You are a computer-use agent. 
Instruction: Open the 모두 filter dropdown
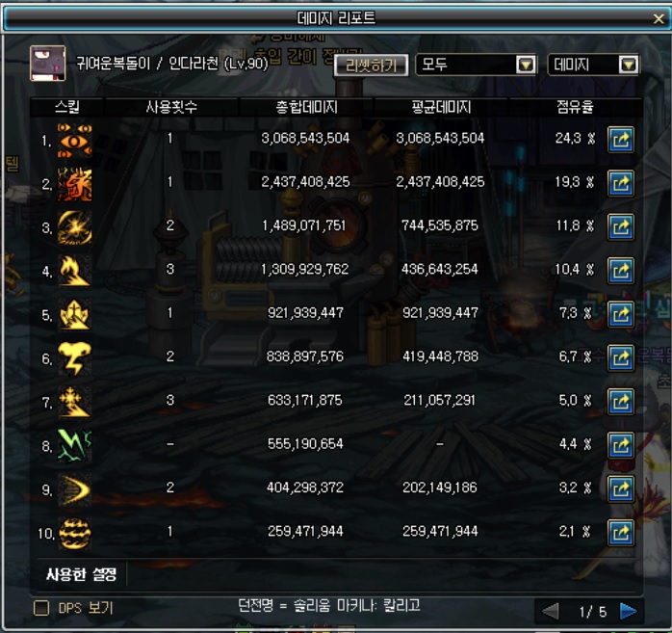tap(477, 65)
